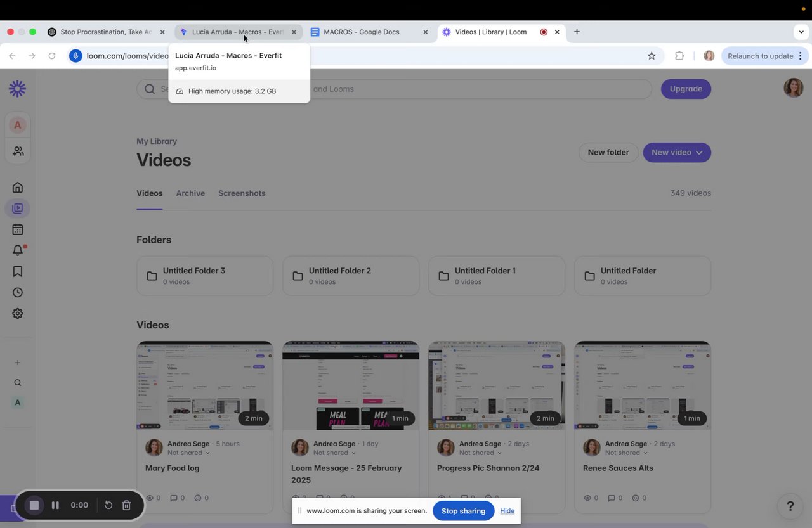
Task: Open the help question mark button
Action: click(790, 506)
